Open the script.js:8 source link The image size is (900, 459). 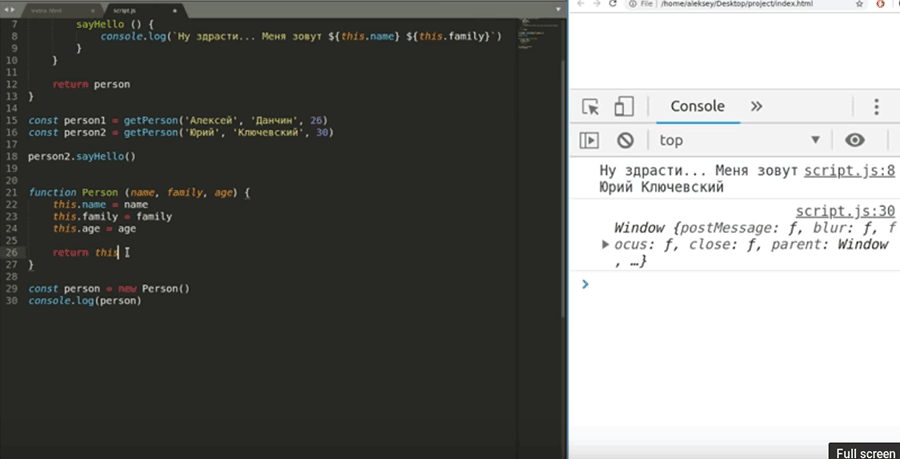849,170
